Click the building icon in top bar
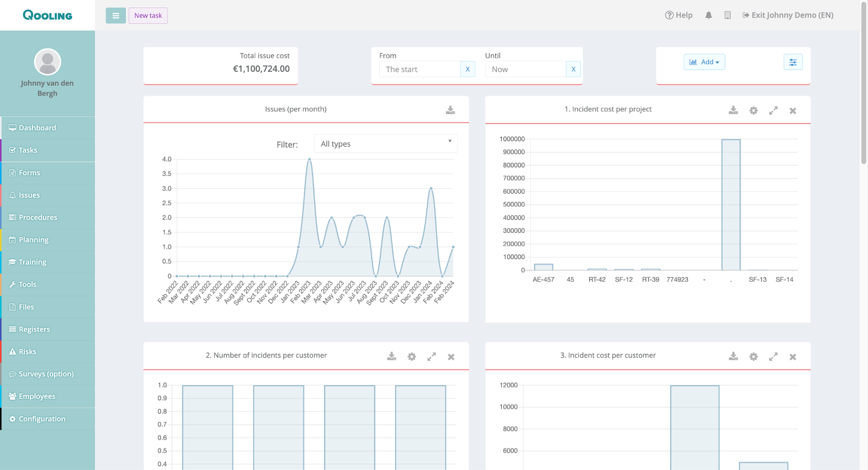Screen dimensions: 868x470 727,15
